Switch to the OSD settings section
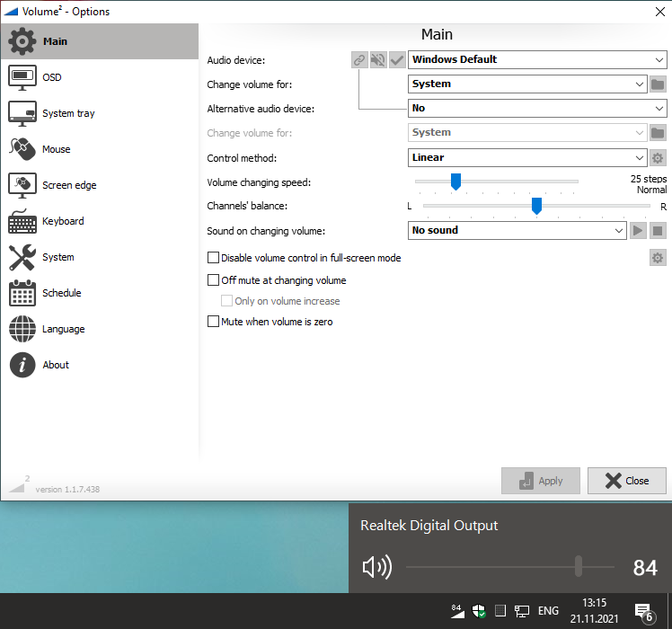672x629 pixels. (52, 77)
